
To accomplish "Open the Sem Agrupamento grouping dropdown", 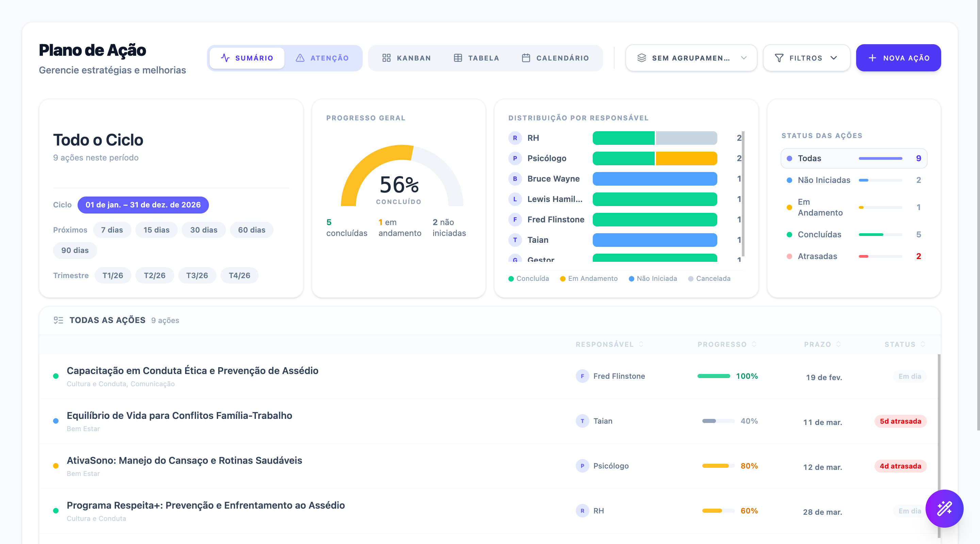I will point(691,58).
